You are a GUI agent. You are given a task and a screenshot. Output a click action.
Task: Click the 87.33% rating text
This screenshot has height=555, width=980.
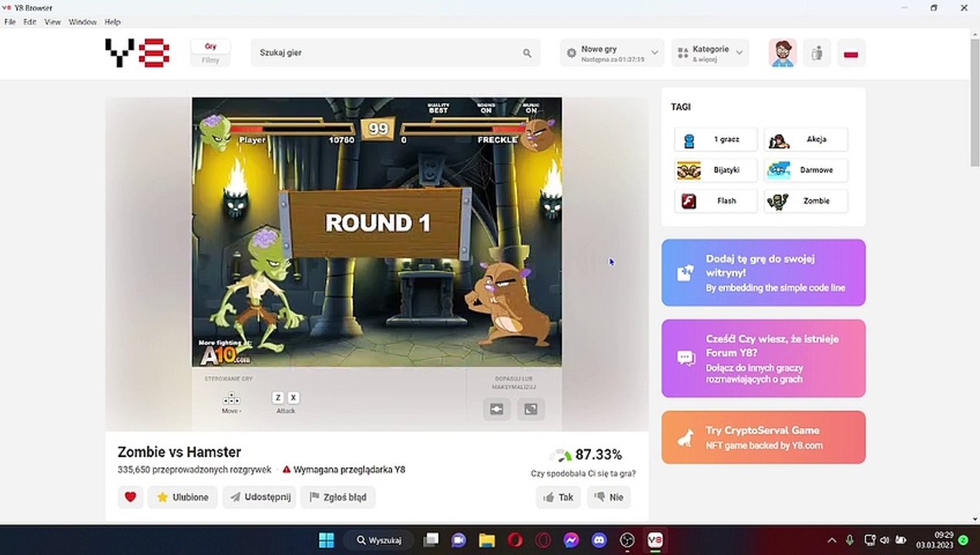point(599,455)
